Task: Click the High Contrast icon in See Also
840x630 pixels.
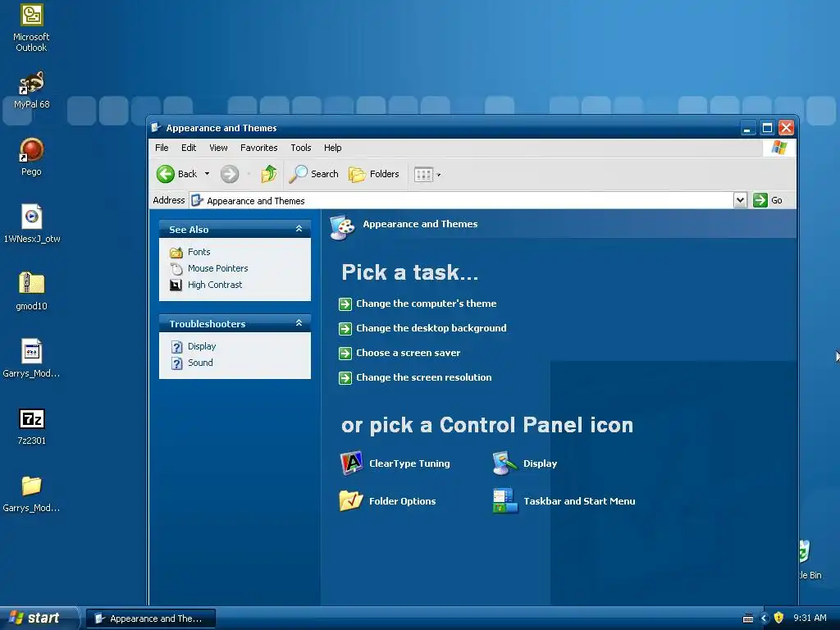Action: click(x=176, y=285)
